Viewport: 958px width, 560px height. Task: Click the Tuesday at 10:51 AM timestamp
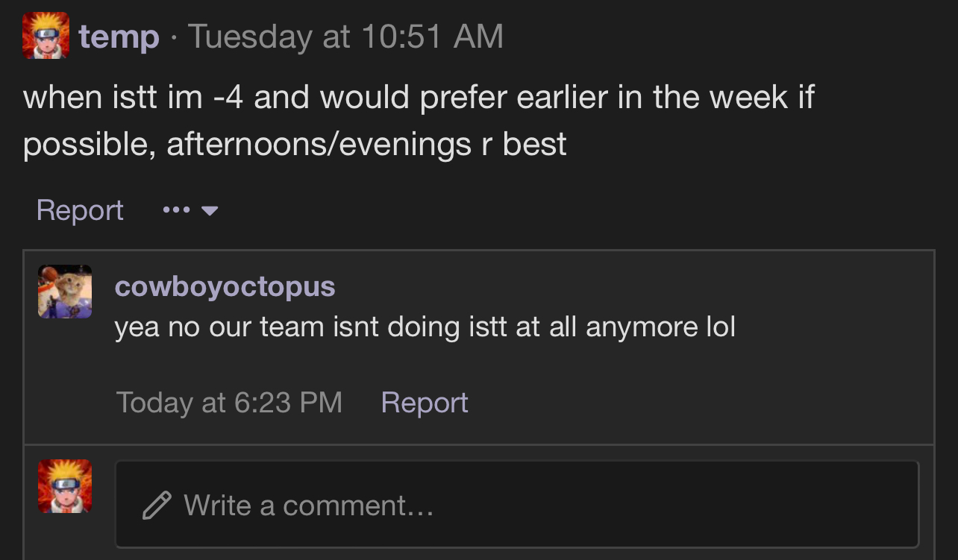[345, 36]
